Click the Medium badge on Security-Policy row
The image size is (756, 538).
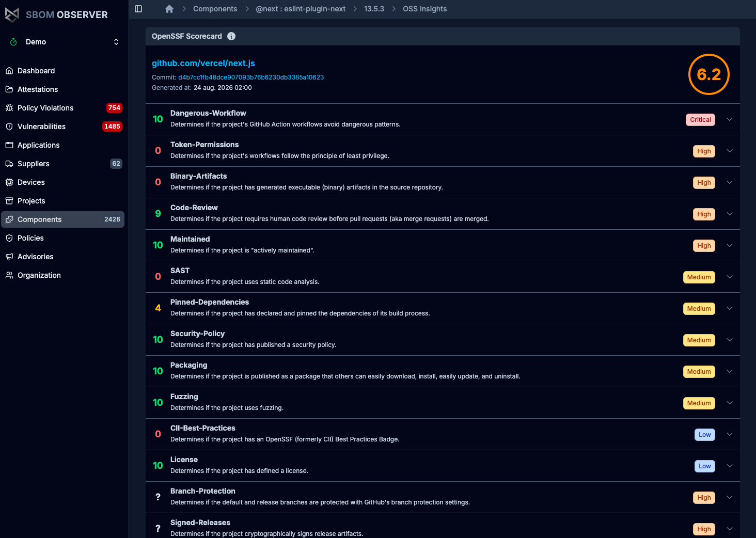point(699,340)
